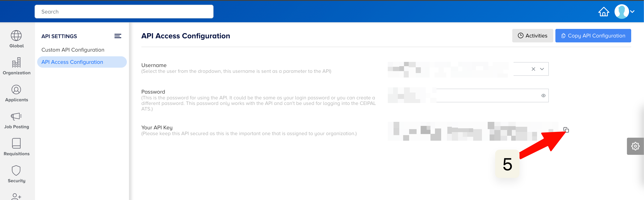Open the Requisitions section
644x200 pixels.
(x=16, y=147)
